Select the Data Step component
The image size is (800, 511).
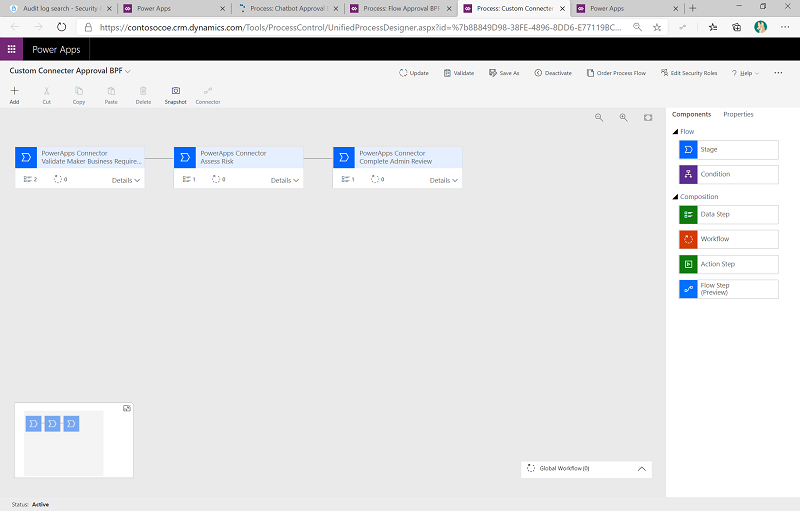point(729,214)
